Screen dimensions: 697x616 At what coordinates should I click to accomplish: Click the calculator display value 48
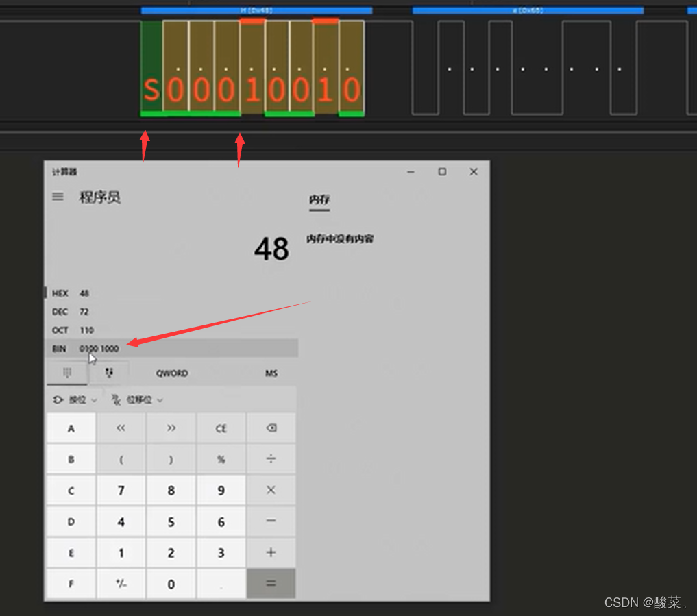tap(271, 249)
